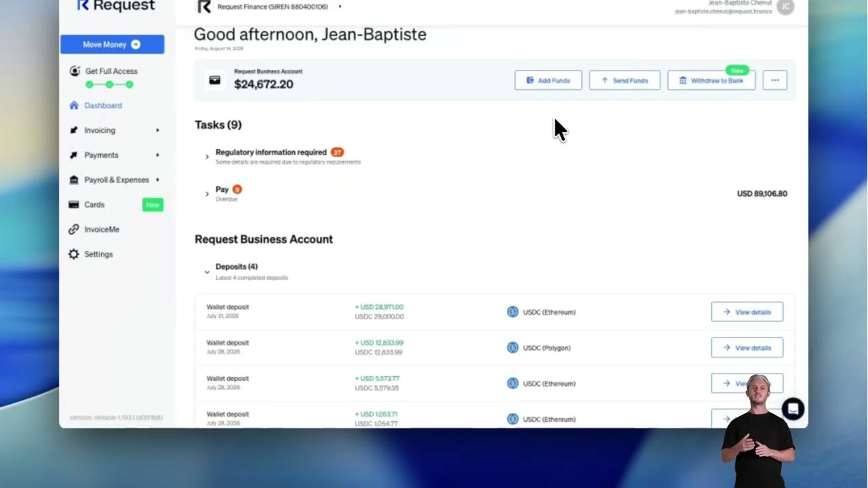Expand the Regulatory information required task
Viewport: 868px width, 488px height.
click(207, 157)
